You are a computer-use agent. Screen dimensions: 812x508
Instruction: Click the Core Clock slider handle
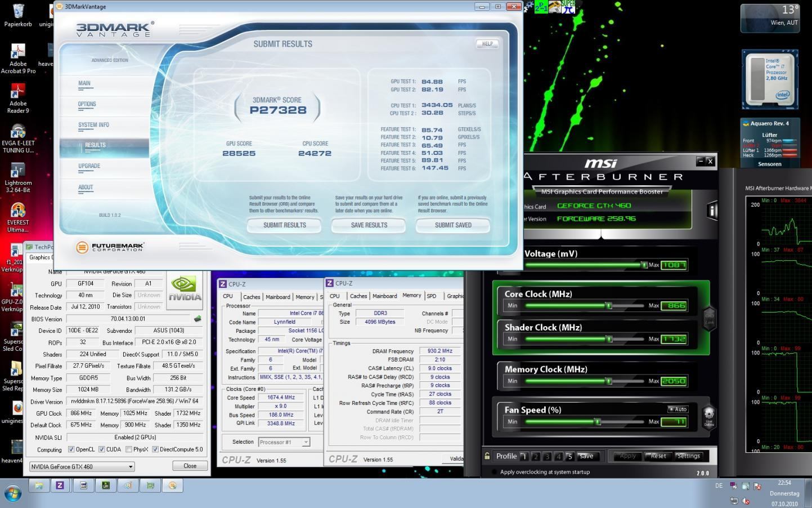pyautogui.click(x=608, y=305)
